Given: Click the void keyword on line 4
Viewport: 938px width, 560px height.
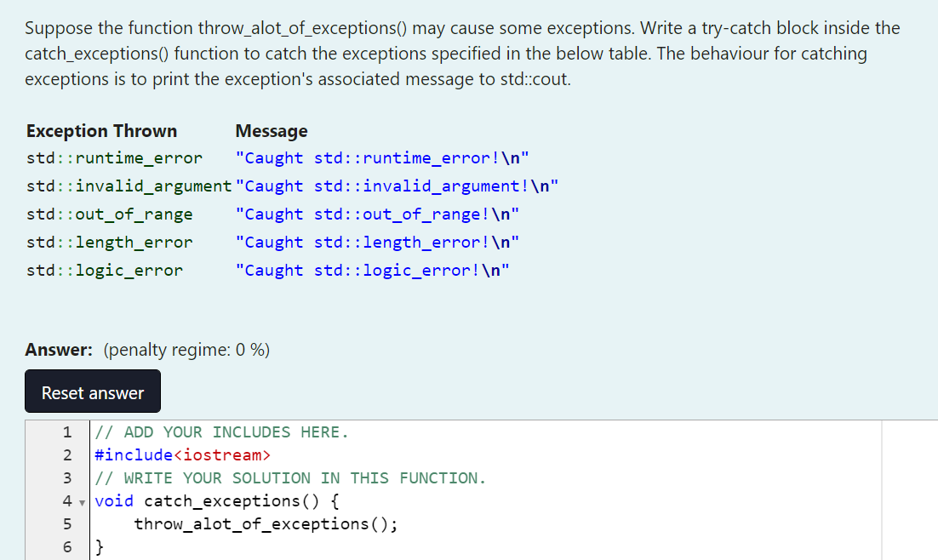Looking at the screenshot, I should point(114,500).
